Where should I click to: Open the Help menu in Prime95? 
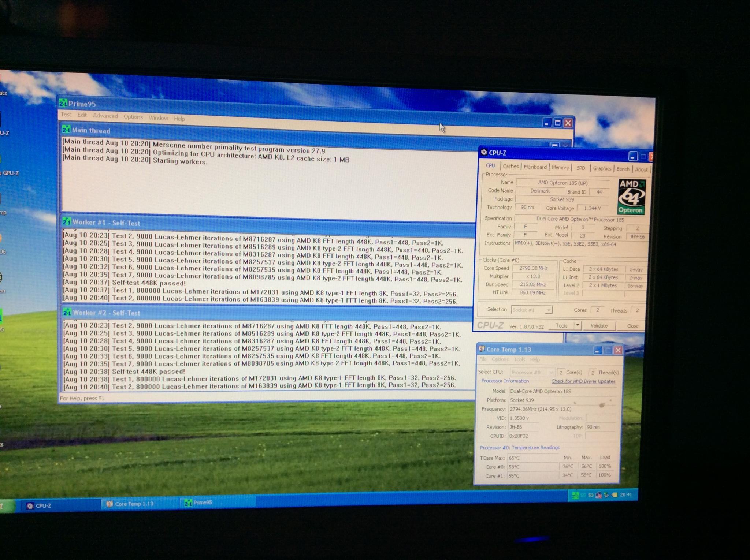(179, 119)
